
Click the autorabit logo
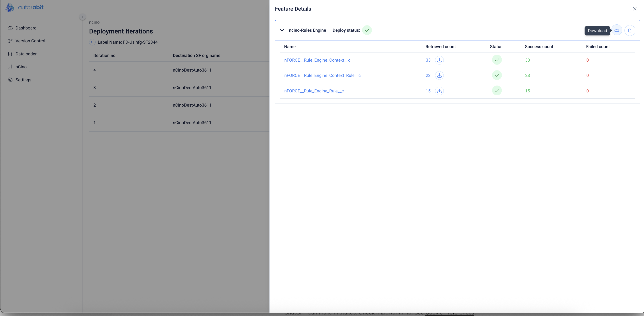(24, 7)
